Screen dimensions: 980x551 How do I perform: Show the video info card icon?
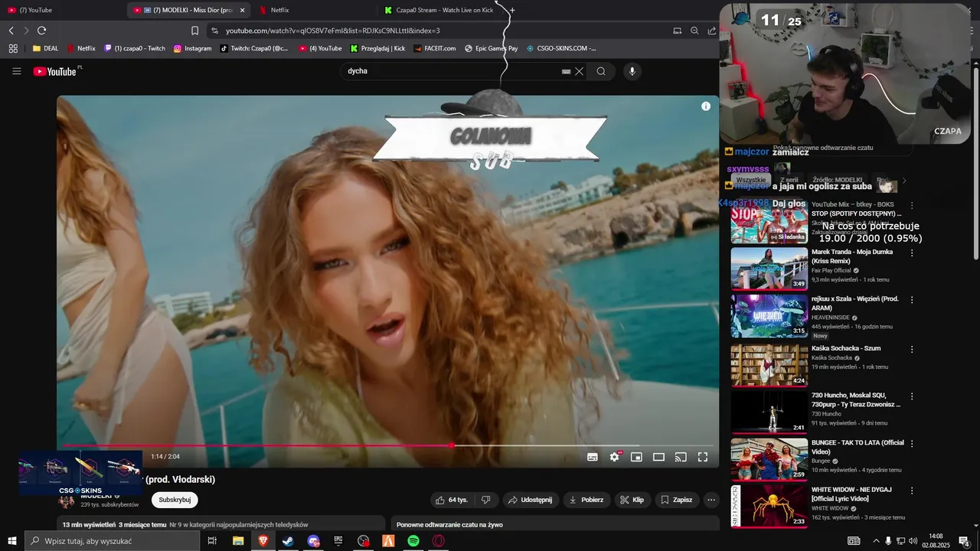pos(706,106)
